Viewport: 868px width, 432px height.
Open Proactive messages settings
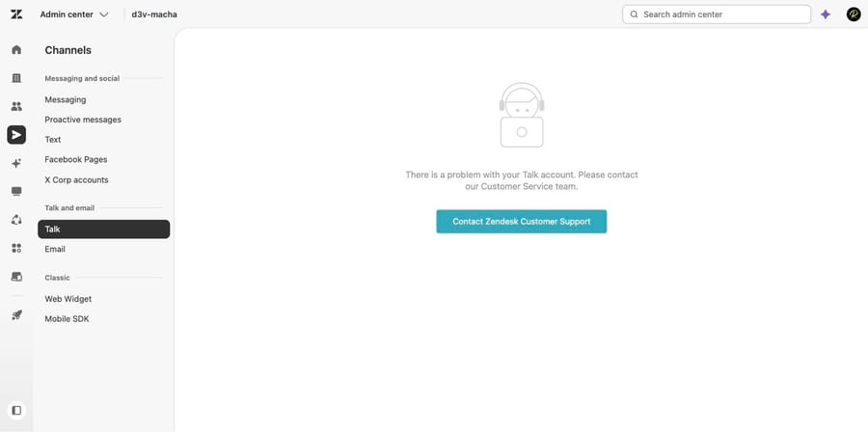pyautogui.click(x=83, y=120)
